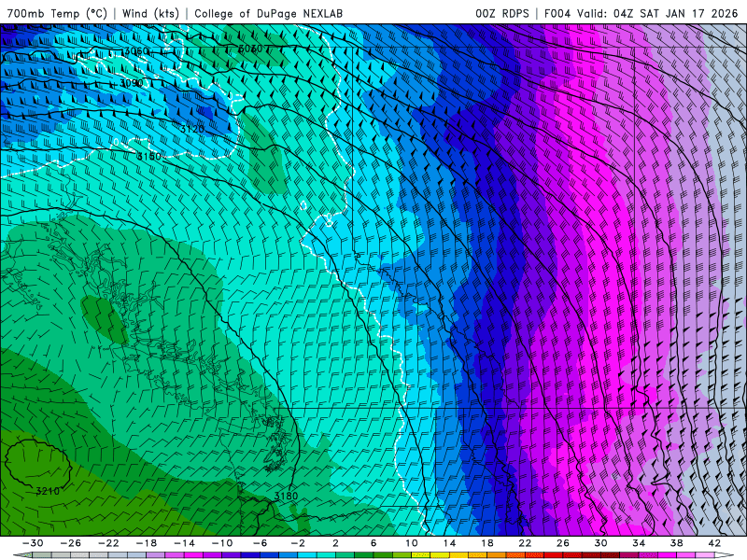Click the 3150 height contour label
This screenshot has width=747, height=560.
149,156
